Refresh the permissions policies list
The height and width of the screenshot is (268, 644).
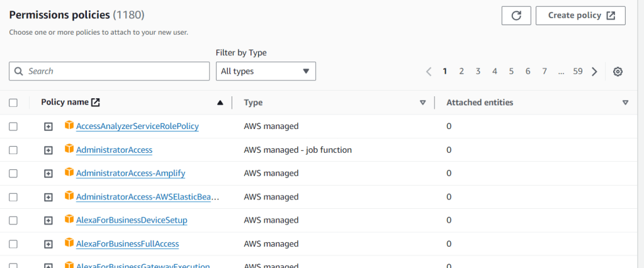[516, 16]
